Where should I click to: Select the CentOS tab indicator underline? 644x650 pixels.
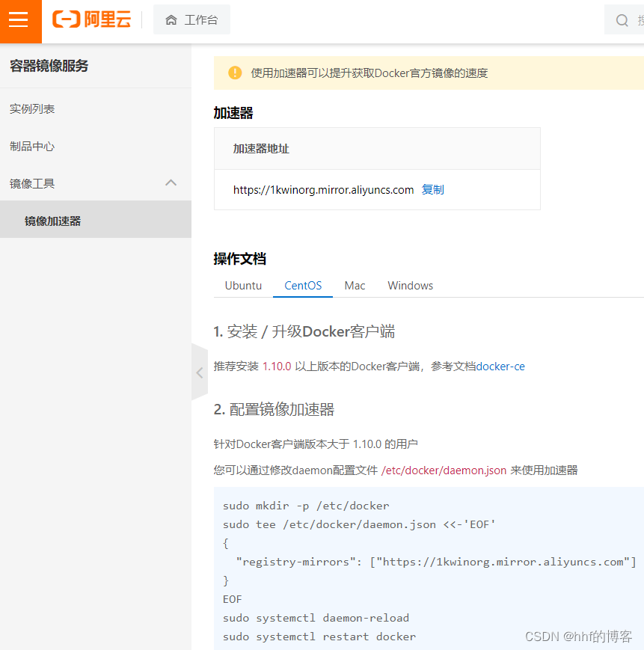302,296
